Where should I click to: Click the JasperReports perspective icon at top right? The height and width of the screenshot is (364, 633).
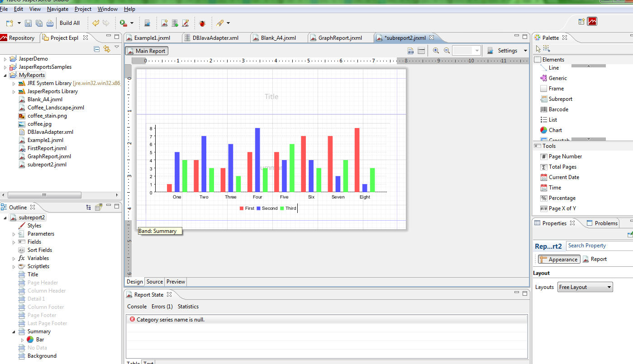[592, 22]
